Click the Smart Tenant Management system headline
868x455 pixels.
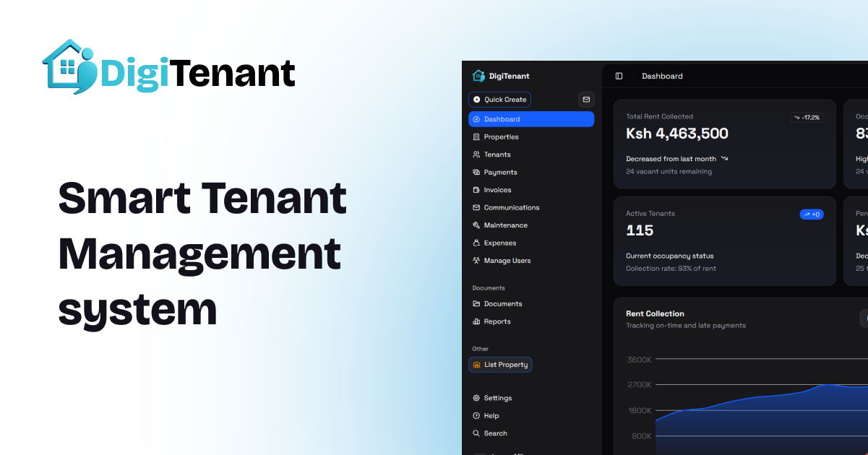tap(202, 254)
